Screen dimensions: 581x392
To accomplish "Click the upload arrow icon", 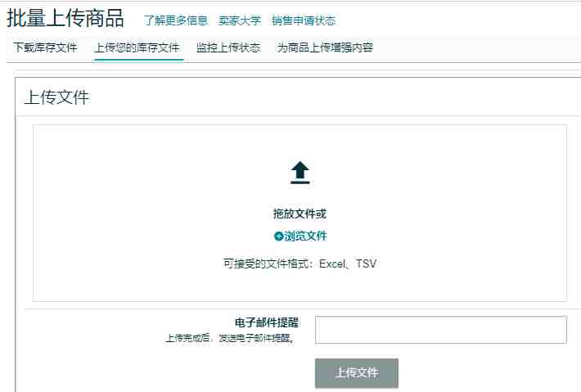I will 300,173.
